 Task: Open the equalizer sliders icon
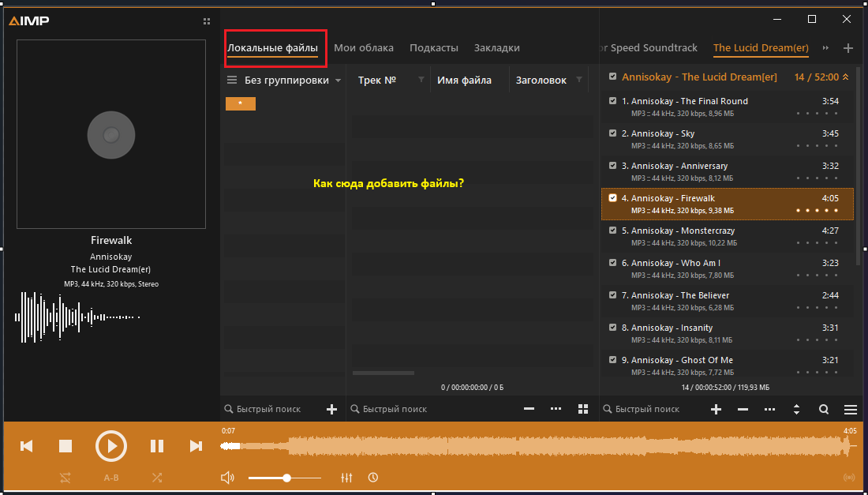click(346, 478)
